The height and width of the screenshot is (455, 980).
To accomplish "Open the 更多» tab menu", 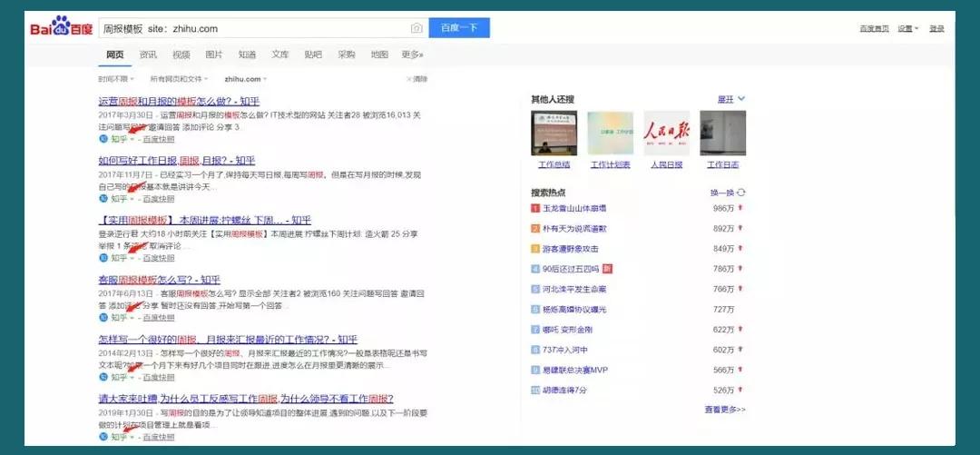I will tap(413, 54).
